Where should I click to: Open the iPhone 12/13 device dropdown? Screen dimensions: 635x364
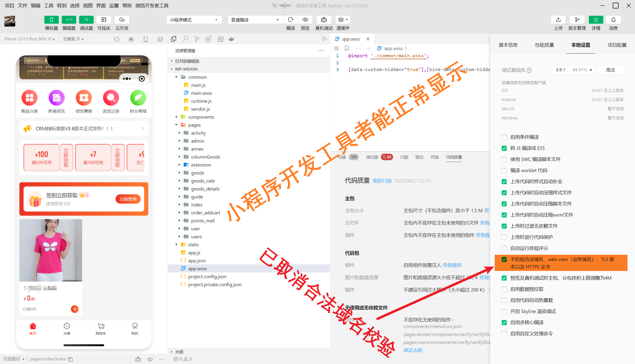(29, 39)
